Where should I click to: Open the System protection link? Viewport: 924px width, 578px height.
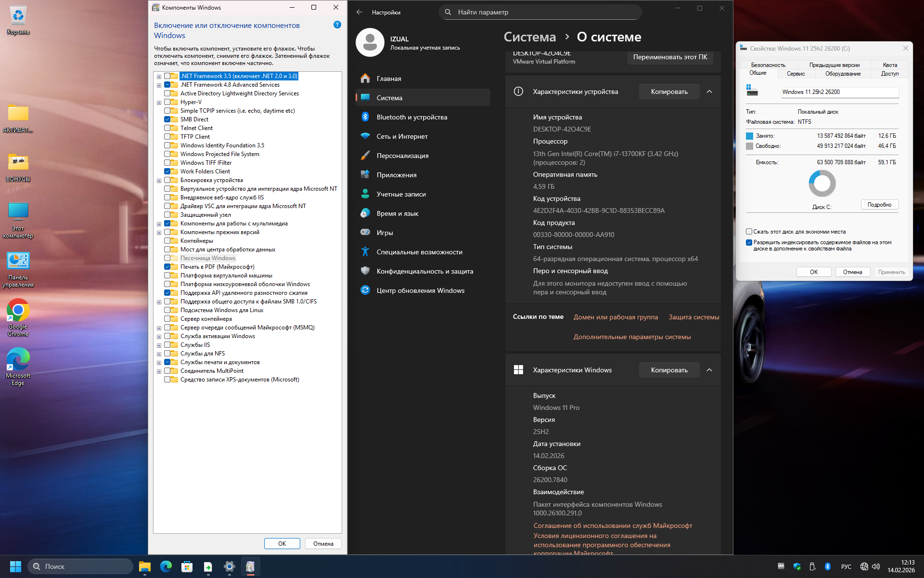pos(693,317)
